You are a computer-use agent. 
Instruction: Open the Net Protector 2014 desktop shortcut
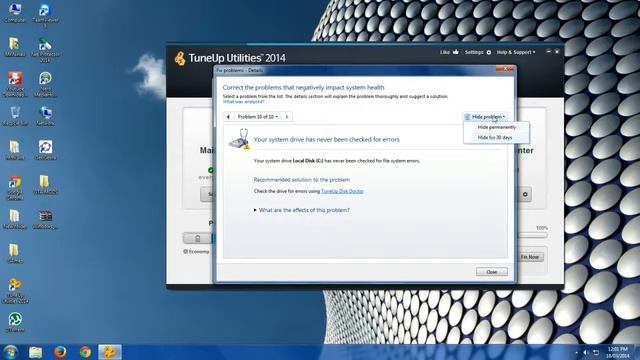(x=45, y=50)
